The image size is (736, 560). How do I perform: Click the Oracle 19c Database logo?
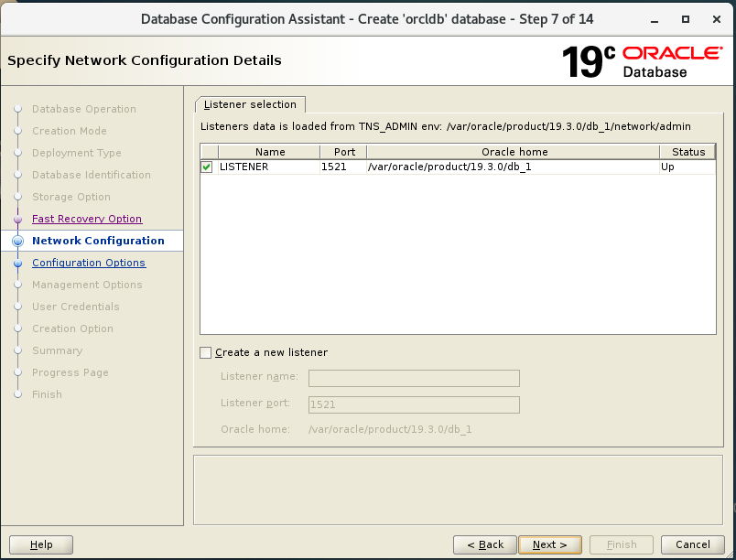(641, 60)
